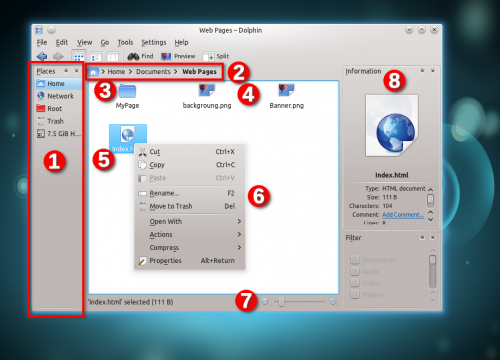Click the zoom slider handle
The height and width of the screenshot is (360, 500).
coord(282,302)
